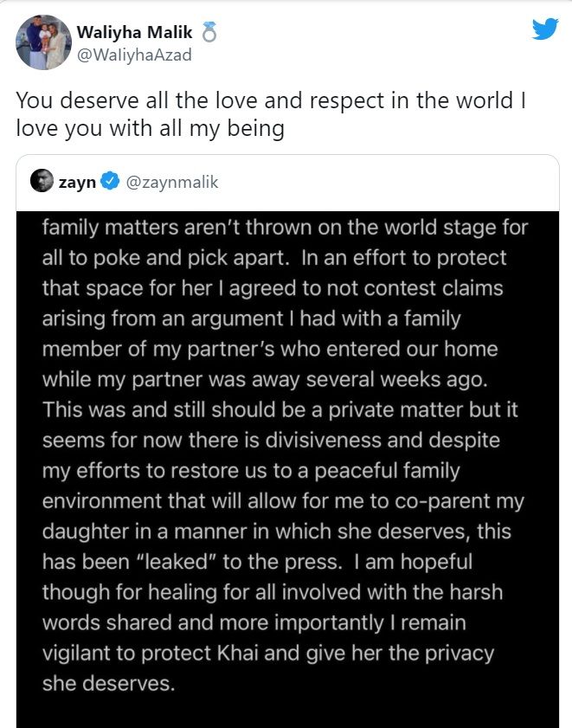Click the blue Twitter bird logo
The height and width of the screenshot is (728, 572).
544,29
